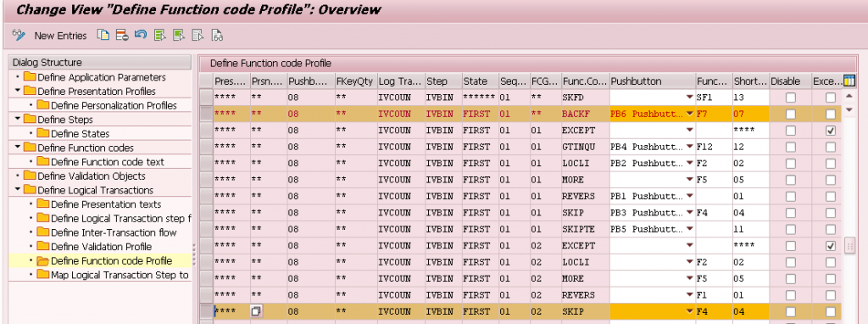
Task: Tick Exception checkbox for SKFD row
Action: [x=831, y=98]
